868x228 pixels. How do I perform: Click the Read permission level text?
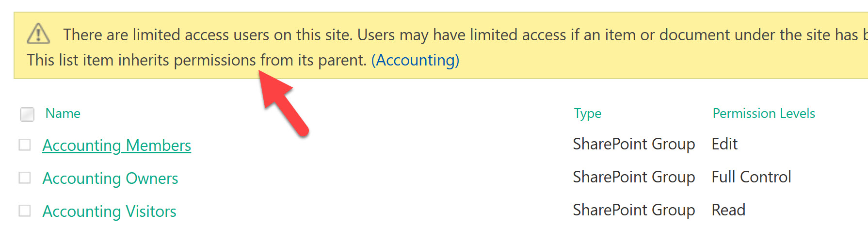728,210
